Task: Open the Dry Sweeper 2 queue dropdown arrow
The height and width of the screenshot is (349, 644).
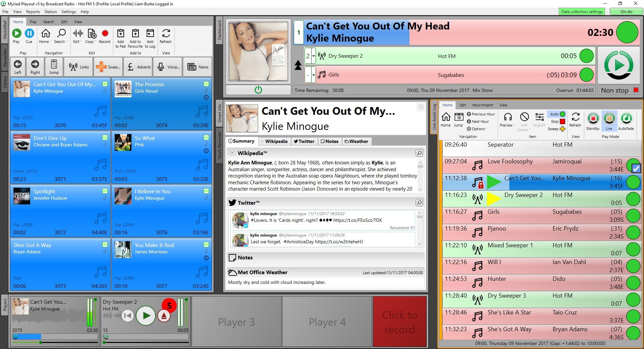Action: click(314, 56)
